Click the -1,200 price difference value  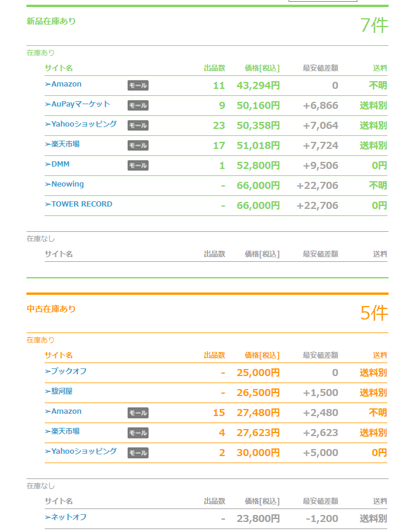[x=322, y=519]
